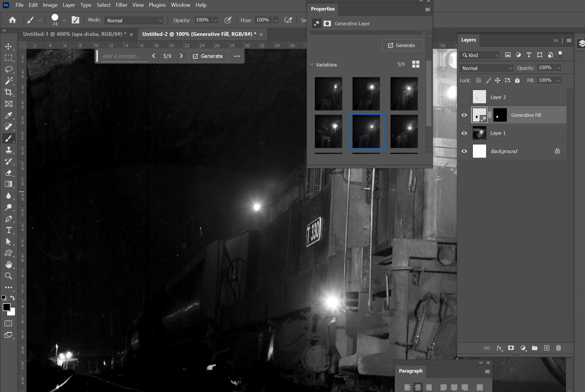Click the create new layer icon
Image resolution: width=585 pixels, height=392 pixels.
[x=546, y=348]
